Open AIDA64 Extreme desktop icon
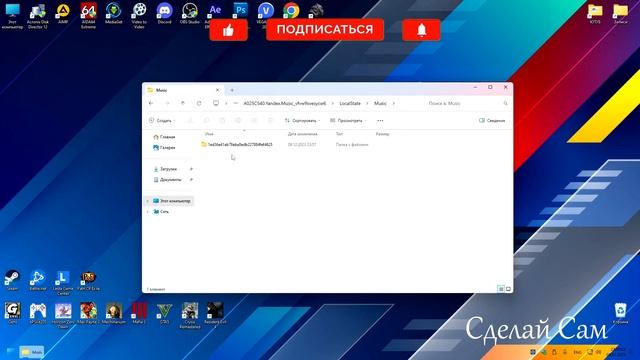The height and width of the screenshot is (360, 640). click(88, 15)
